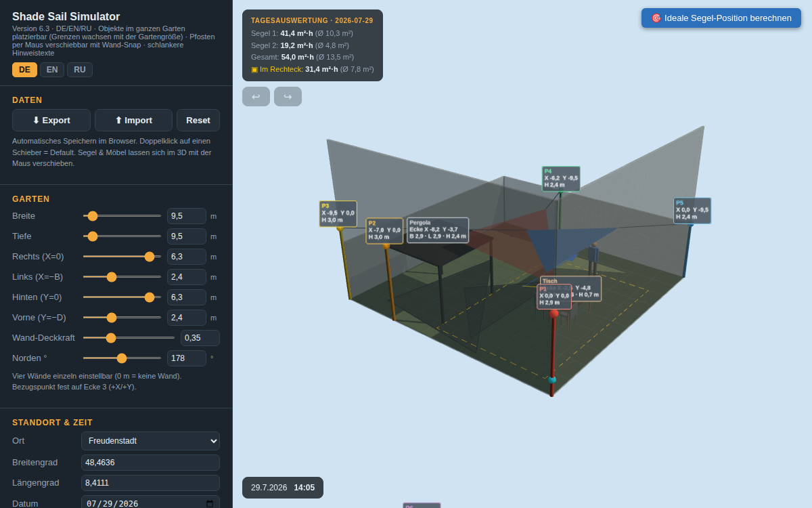Click the Norden value field 178
Image resolution: width=812 pixels, height=508 pixels.
pyautogui.click(x=187, y=358)
